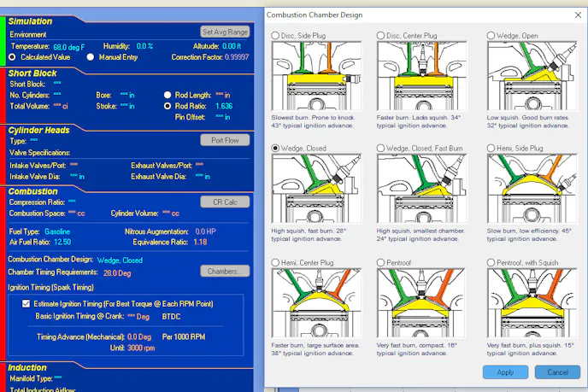This screenshot has height=392, width=588.
Task: Select the Pentroof, with Squish radio option
Action: point(491,262)
